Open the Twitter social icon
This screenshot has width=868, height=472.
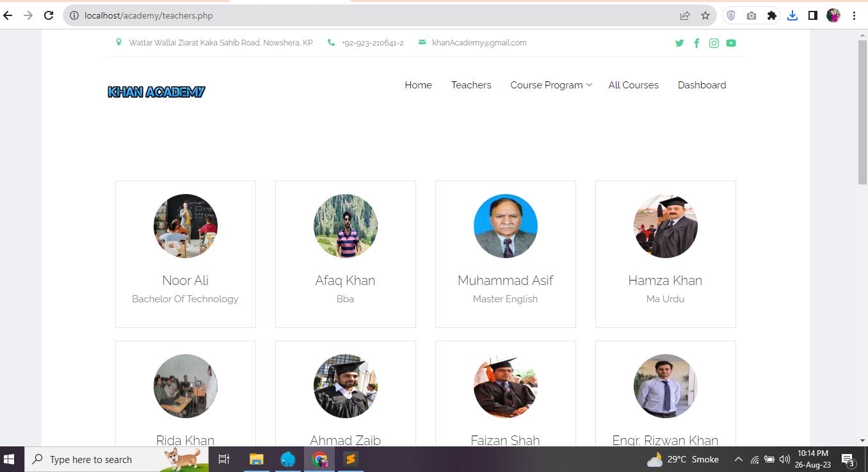[x=679, y=44]
